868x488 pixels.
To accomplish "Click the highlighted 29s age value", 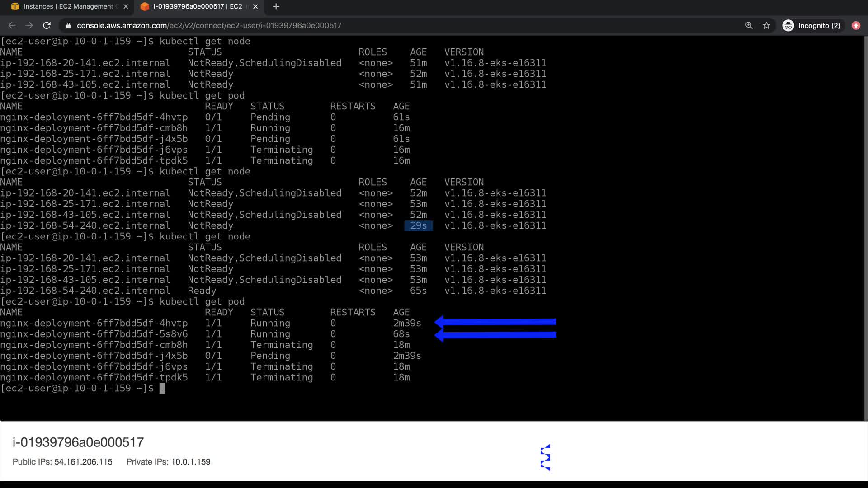I will pos(418,225).
